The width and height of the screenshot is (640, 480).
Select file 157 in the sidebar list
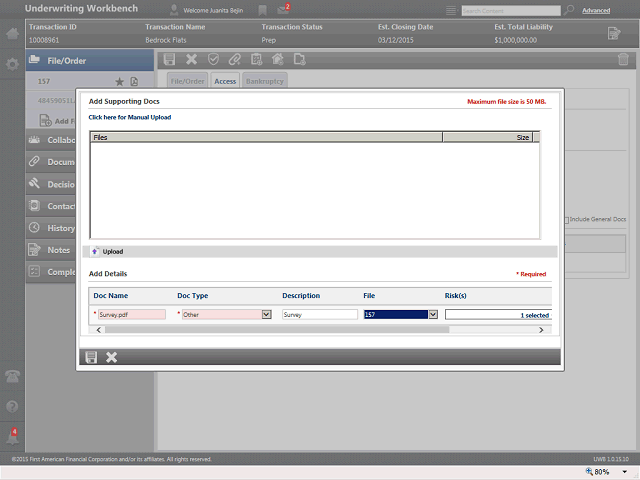click(x=44, y=82)
